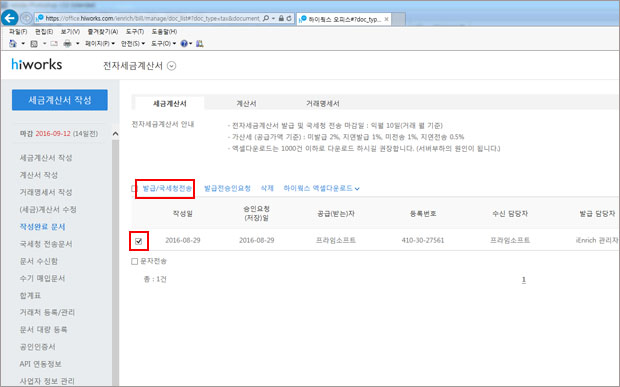Click the address bar search magnifier icon
Viewport: 620px width, 387px height.
pos(266,18)
